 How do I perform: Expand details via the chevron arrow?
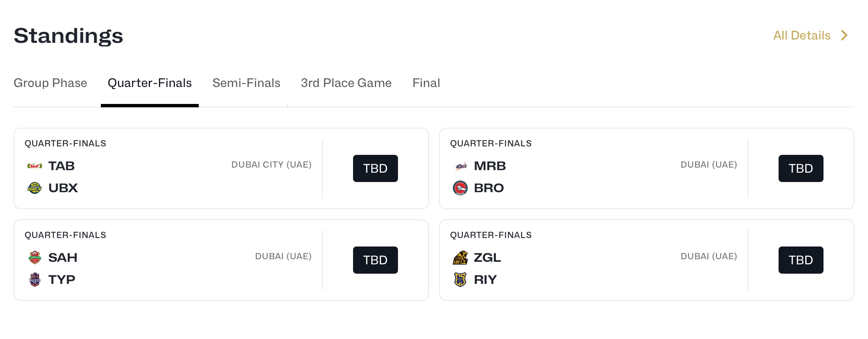pyautogui.click(x=844, y=35)
